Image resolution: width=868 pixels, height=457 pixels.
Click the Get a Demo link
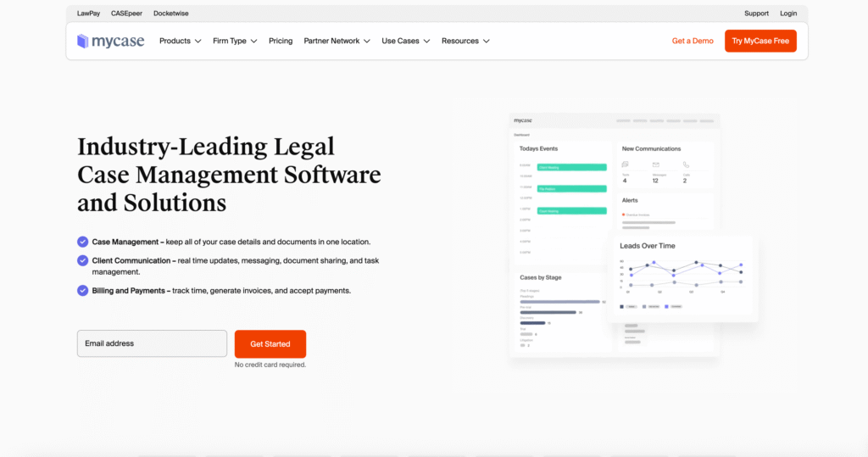point(693,41)
